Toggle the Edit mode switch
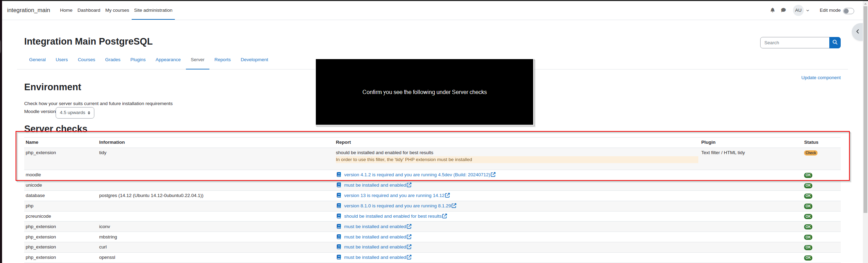 (848, 11)
